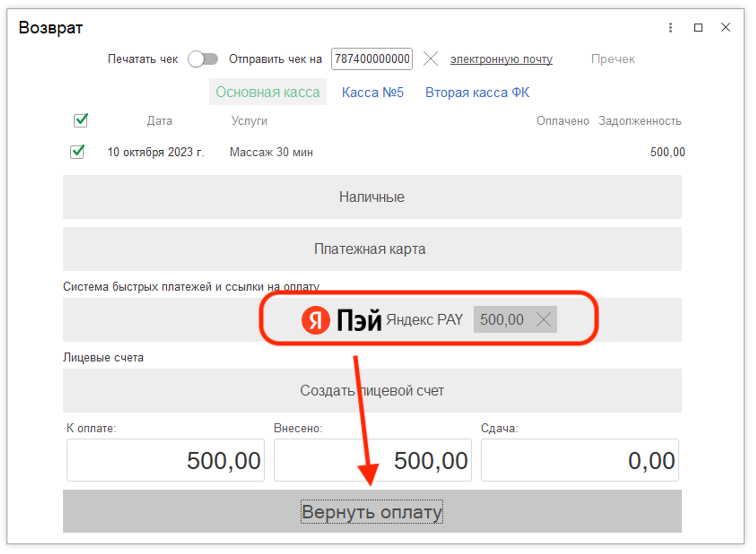The width and height of the screenshot is (756, 554).
Task: Click the Дата column header
Action: 160,121
